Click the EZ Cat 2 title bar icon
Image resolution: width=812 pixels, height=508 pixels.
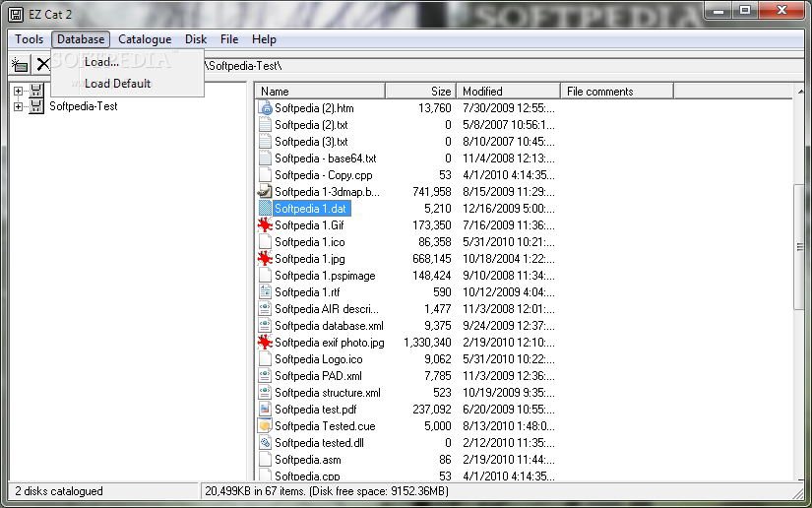tap(16, 15)
